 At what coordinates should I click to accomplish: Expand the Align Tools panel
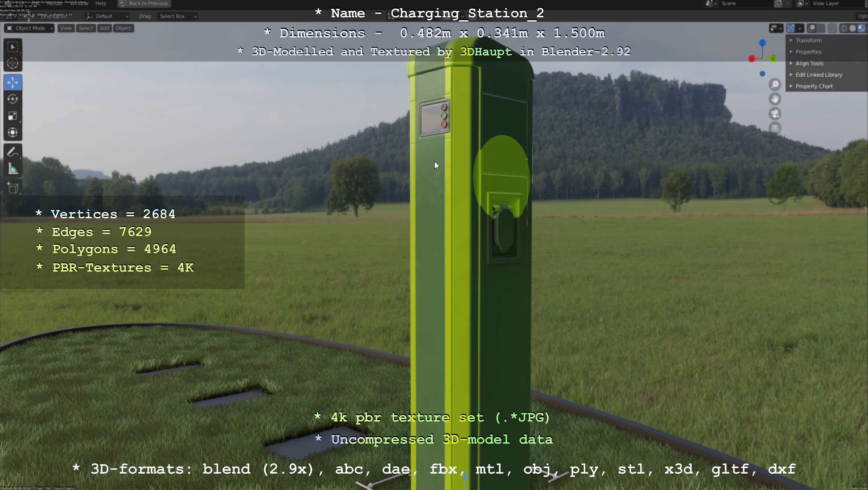click(x=809, y=63)
